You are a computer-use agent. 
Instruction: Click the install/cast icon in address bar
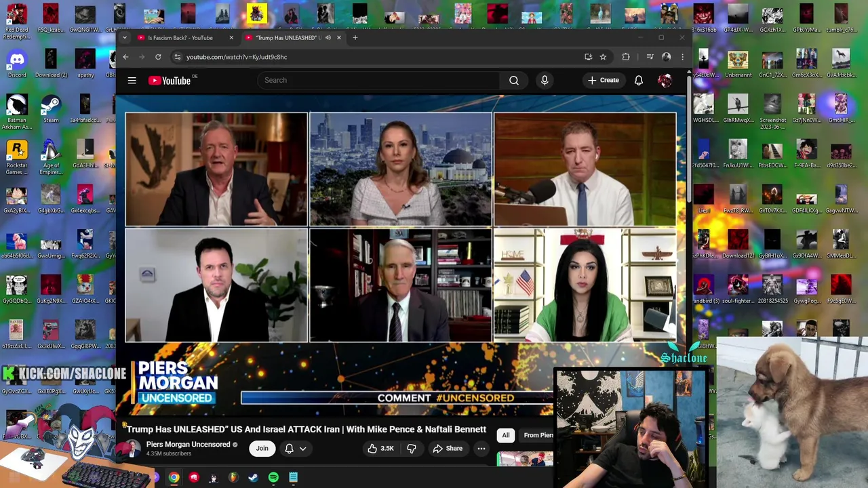(588, 57)
